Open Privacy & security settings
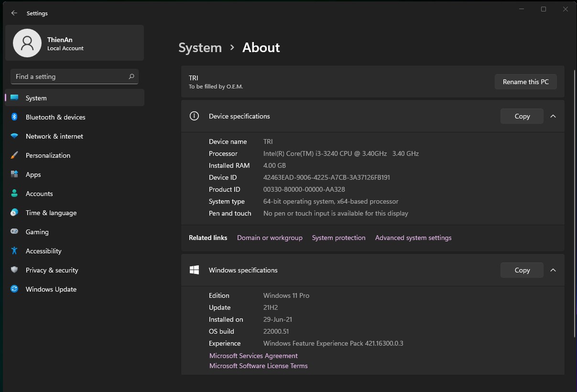Image resolution: width=577 pixels, height=392 pixels. coord(75,270)
